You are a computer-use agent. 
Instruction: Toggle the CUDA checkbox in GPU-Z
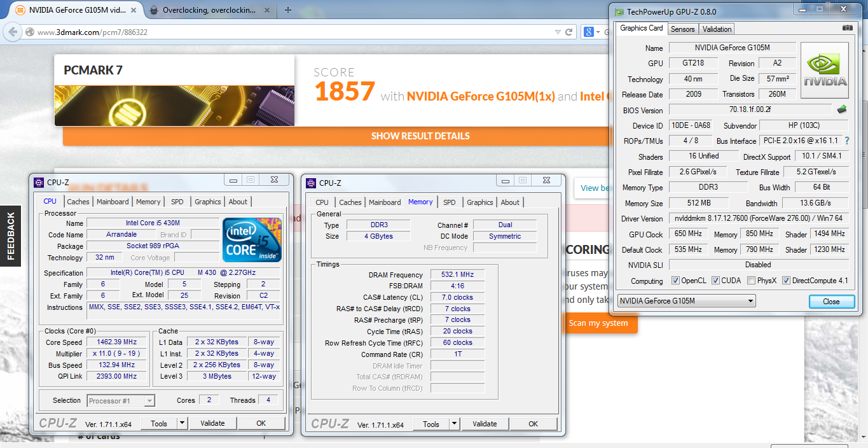point(715,281)
